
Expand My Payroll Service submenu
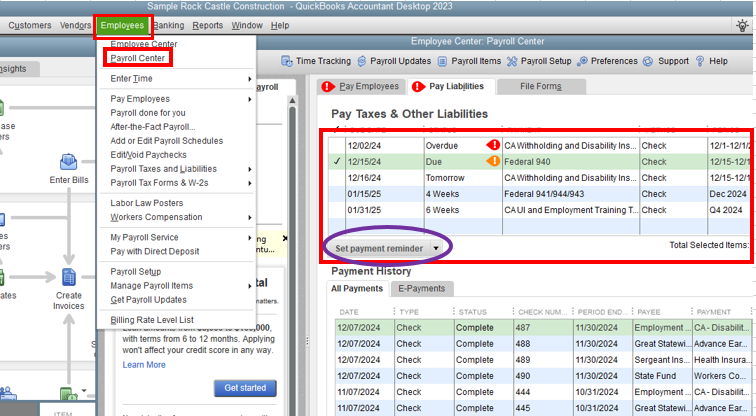pos(250,238)
